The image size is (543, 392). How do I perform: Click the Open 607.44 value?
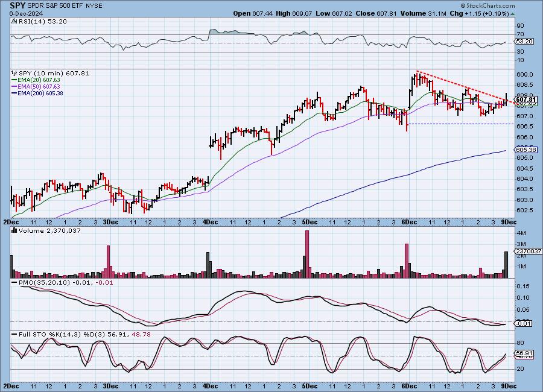[253, 13]
